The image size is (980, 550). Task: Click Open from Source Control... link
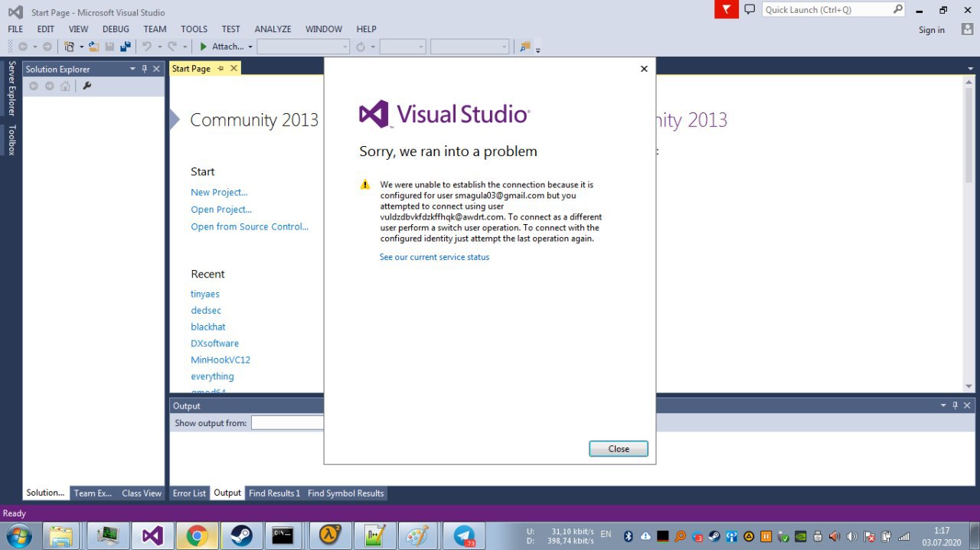tap(250, 227)
